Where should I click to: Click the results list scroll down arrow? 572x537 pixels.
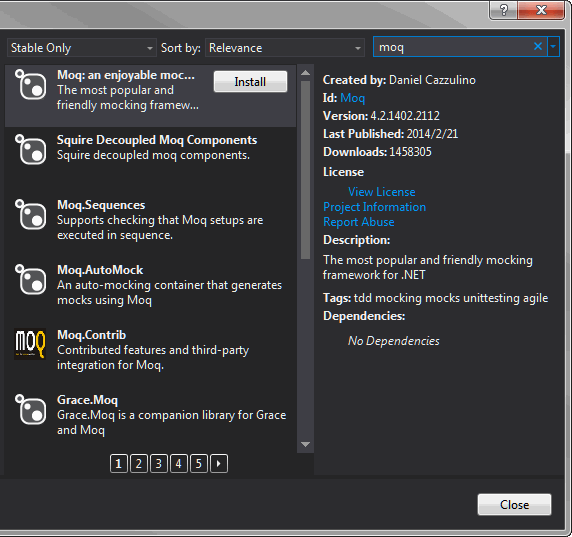coord(305,444)
